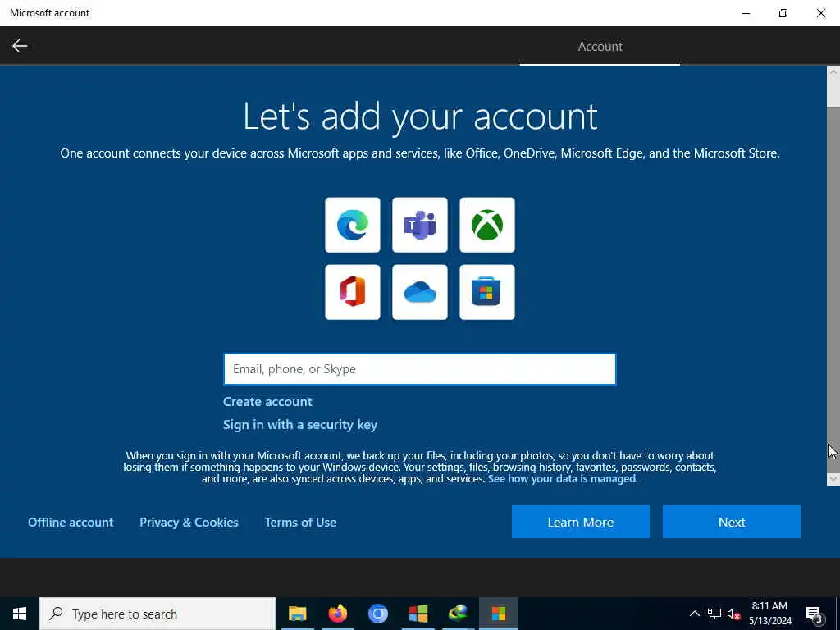Open the four-color Windows logo taskbar app

418,614
